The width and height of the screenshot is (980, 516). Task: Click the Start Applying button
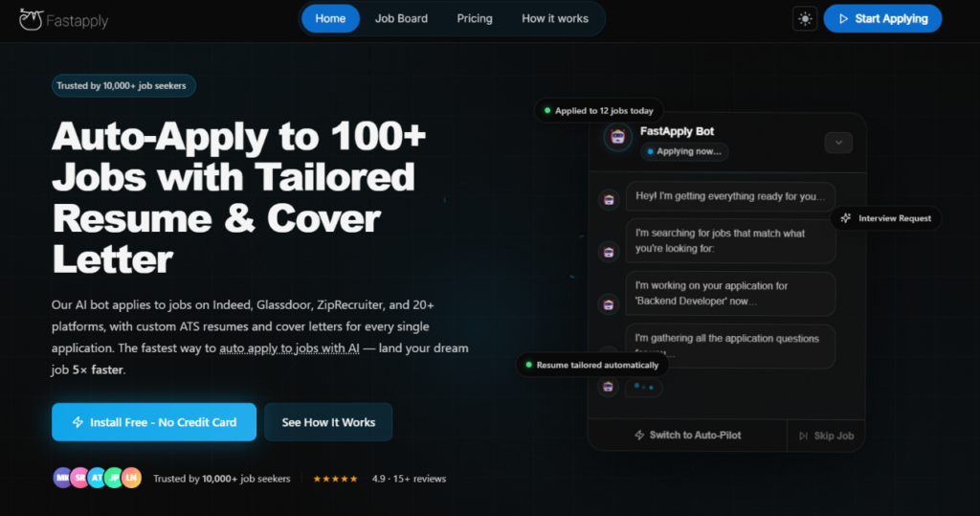point(882,19)
